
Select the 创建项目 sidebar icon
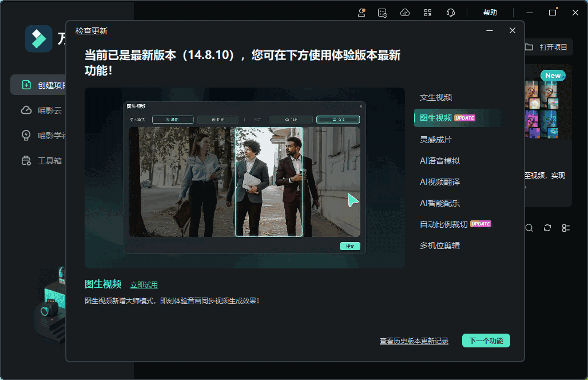[26, 85]
